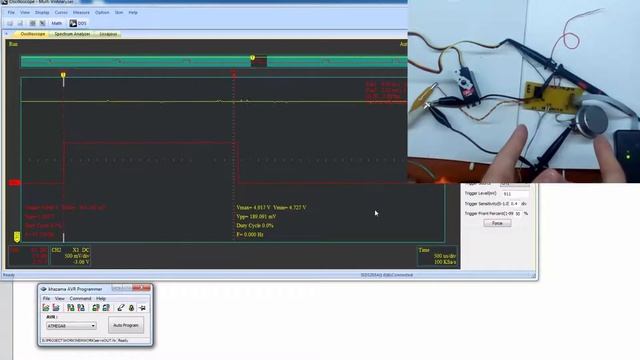The width and height of the screenshot is (640, 360).
Task: Click the Run status label
Action: (13, 44)
